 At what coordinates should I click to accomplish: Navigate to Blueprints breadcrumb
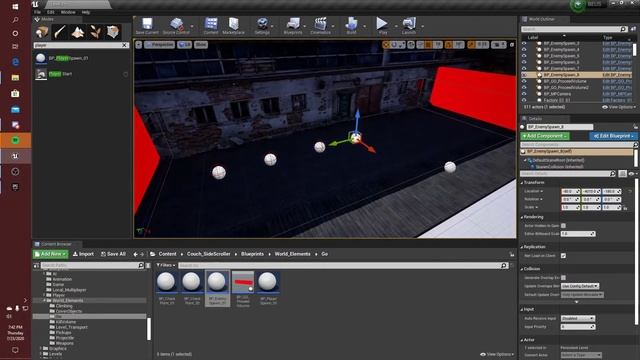pyautogui.click(x=252, y=254)
